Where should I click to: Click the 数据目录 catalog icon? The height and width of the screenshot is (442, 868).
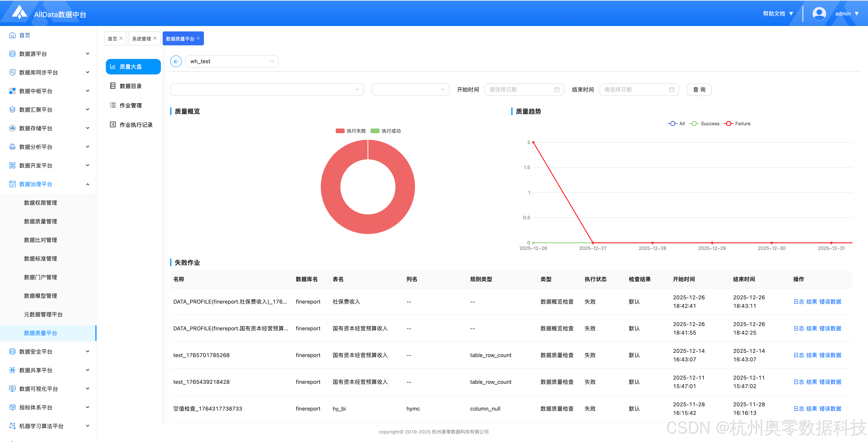click(113, 86)
